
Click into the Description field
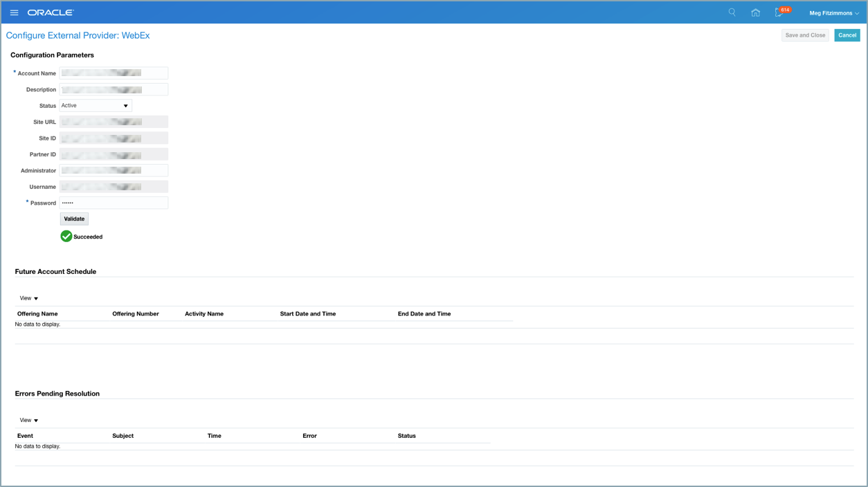[x=114, y=89]
